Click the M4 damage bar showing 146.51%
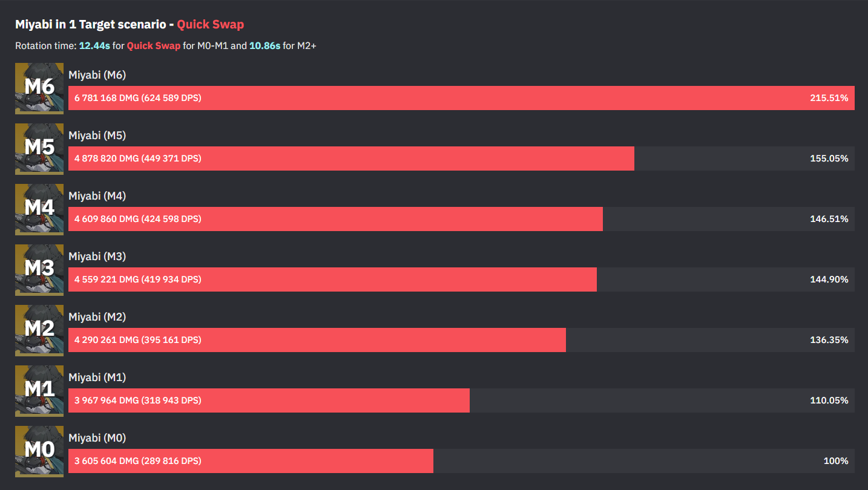 [x=335, y=219]
